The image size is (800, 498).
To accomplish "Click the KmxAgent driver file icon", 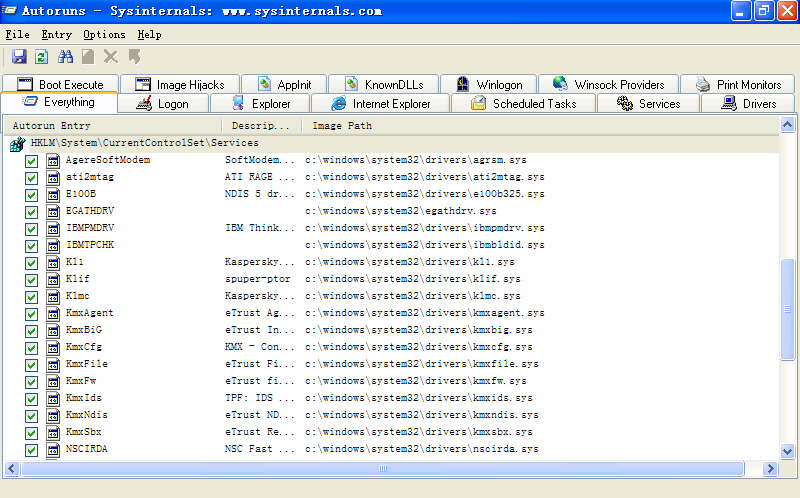I will click(x=53, y=314).
